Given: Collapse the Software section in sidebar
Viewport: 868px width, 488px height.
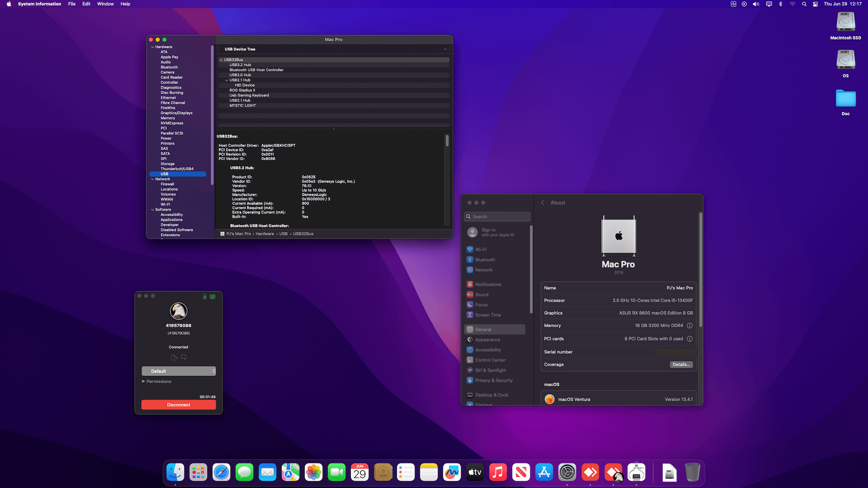Looking at the screenshot, I should pyautogui.click(x=152, y=210).
